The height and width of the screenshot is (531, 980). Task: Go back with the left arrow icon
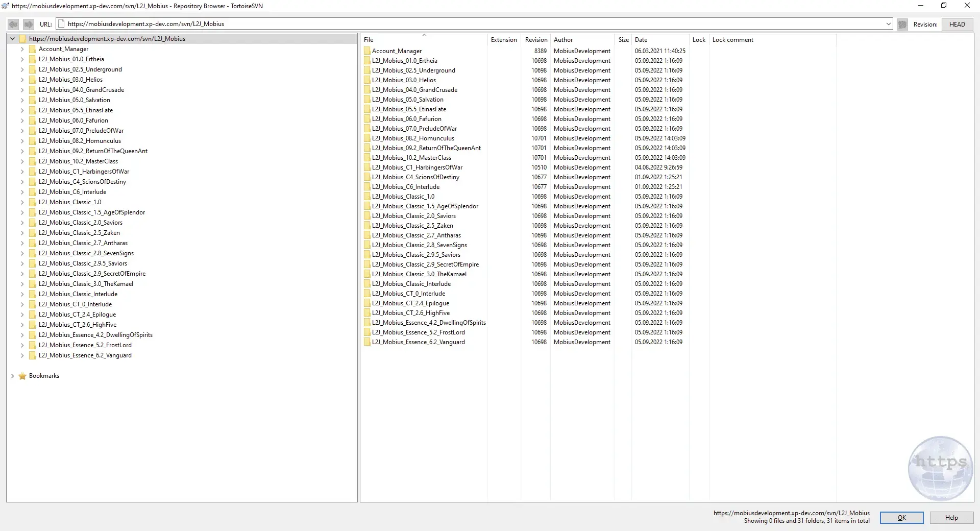coord(13,24)
